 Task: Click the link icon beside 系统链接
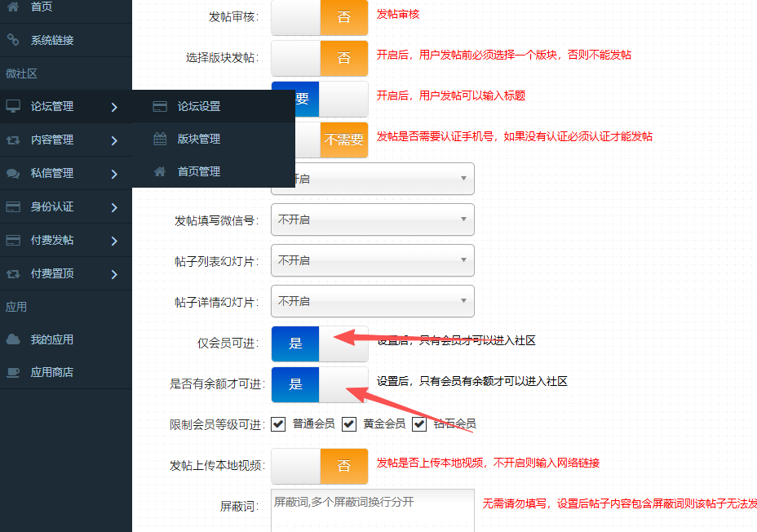click(13, 40)
